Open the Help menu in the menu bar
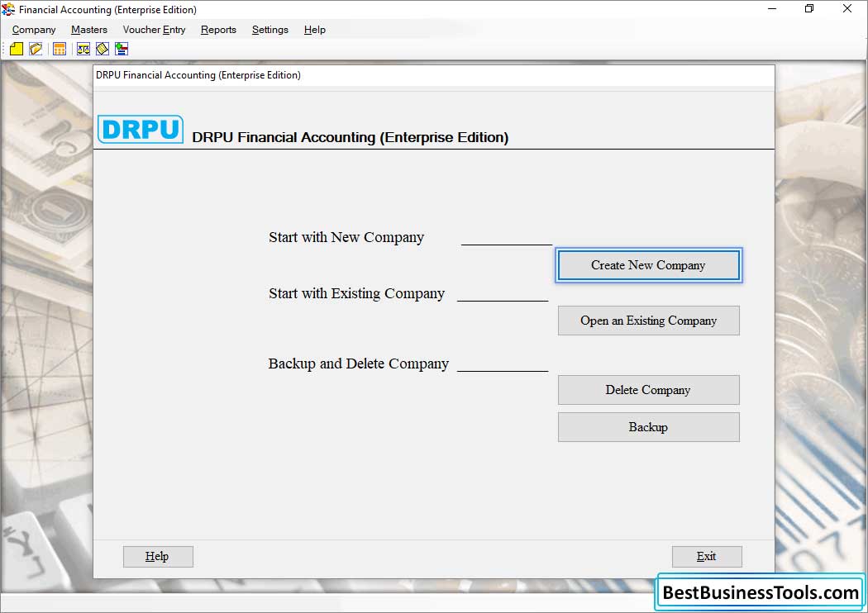This screenshot has width=868, height=613. click(x=314, y=30)
